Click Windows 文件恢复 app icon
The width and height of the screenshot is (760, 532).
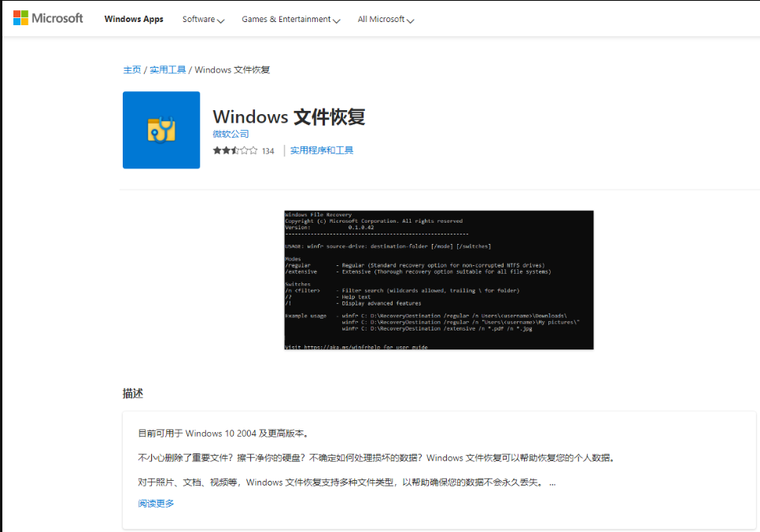(x=161, y=130)
